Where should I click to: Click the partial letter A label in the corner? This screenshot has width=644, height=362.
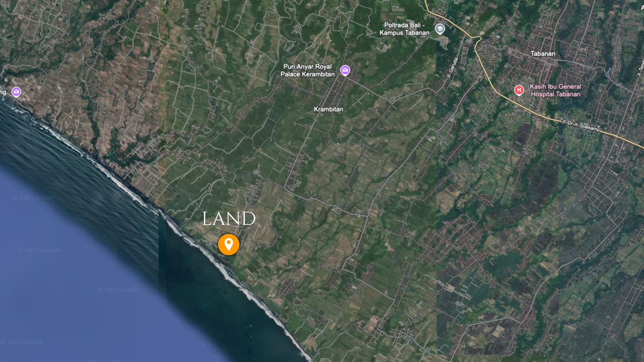tap(642, 8)
